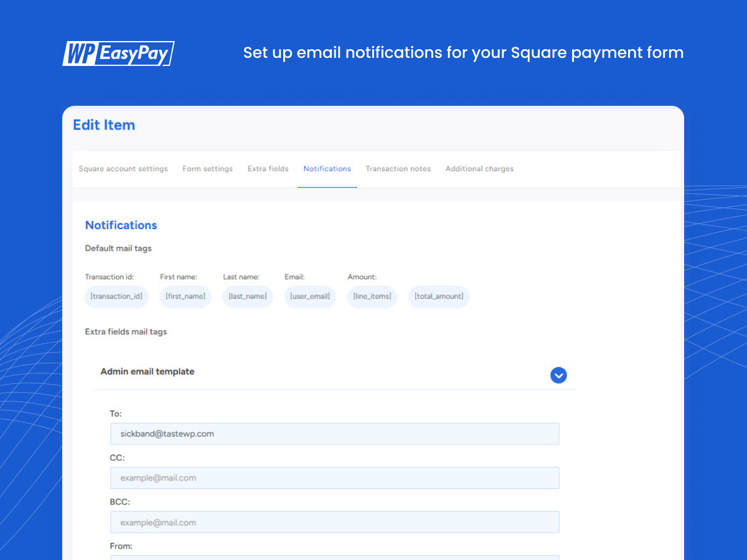747x560 pixels.
Task: Switch to the Square account settings tab
Action: 123,169
